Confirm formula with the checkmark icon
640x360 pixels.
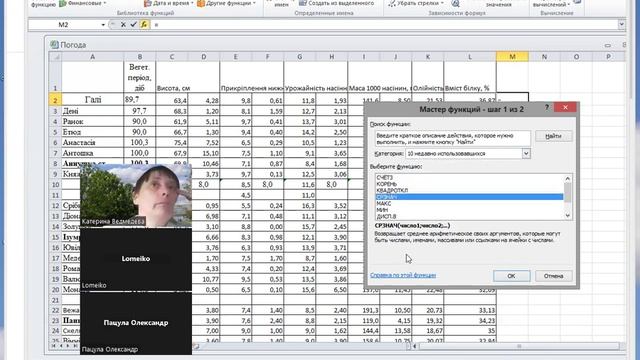133,24
